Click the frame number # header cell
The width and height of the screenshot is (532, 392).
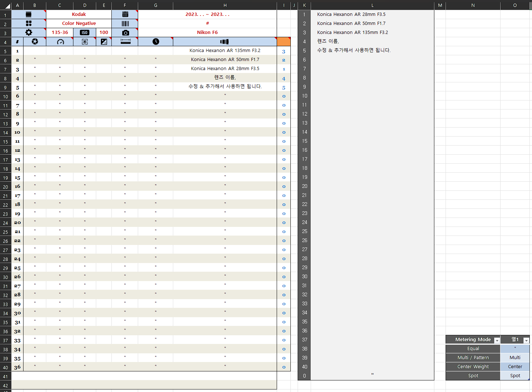coord(17,42)
